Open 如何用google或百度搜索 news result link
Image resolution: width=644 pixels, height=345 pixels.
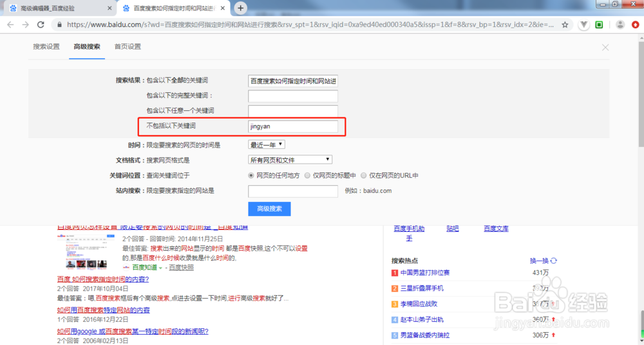point(133,331)
